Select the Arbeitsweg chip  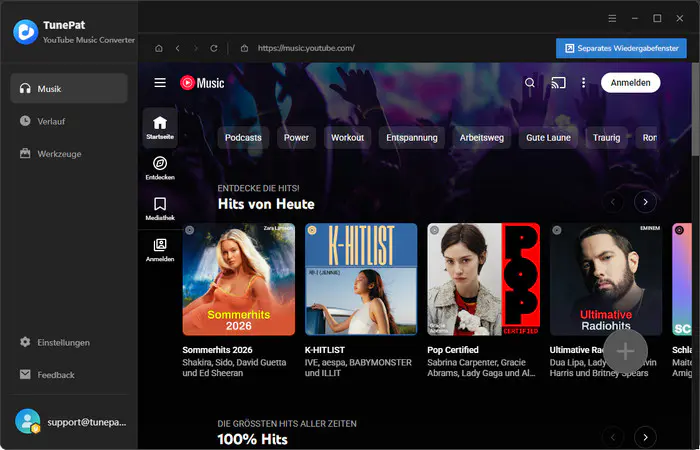coord(482,138)
